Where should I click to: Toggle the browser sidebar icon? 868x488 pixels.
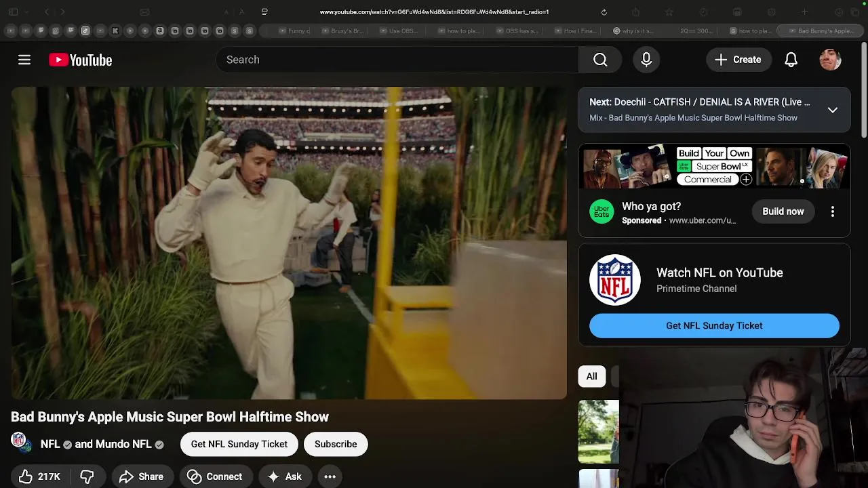pos(14,12)
